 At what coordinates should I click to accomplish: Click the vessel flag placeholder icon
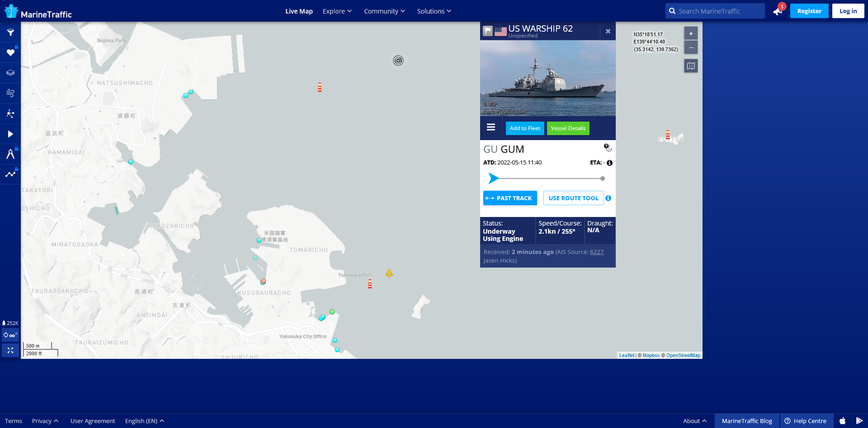[x=488, y=31]
